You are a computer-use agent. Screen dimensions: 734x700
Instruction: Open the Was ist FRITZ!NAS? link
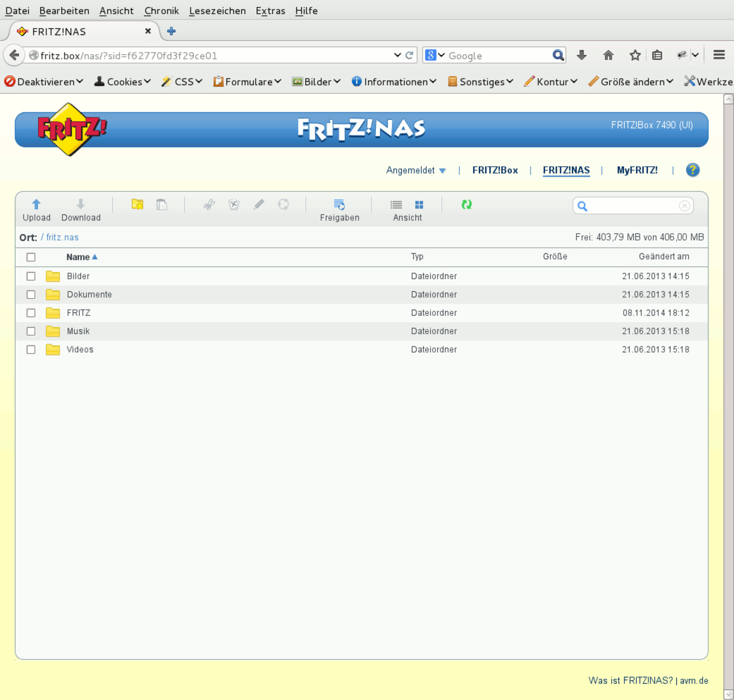630,681
